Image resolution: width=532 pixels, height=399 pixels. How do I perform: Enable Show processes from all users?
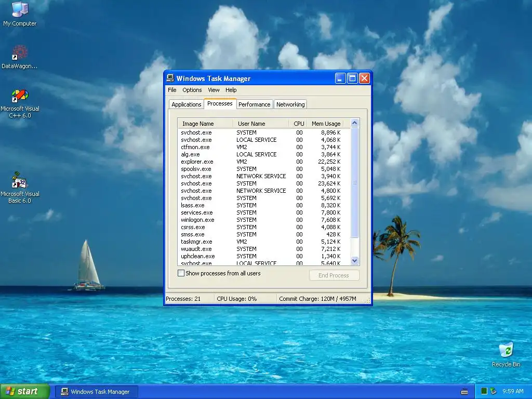(x=181, y=273)
